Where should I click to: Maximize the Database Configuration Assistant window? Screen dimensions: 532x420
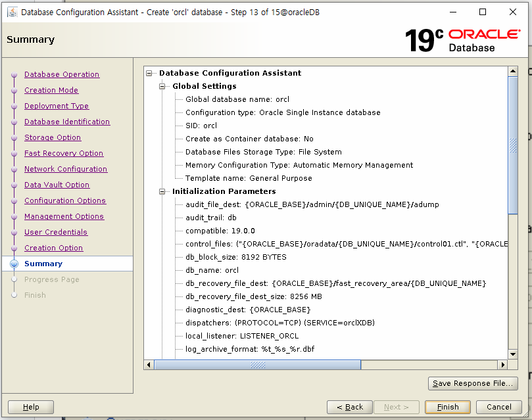point(483,12)
